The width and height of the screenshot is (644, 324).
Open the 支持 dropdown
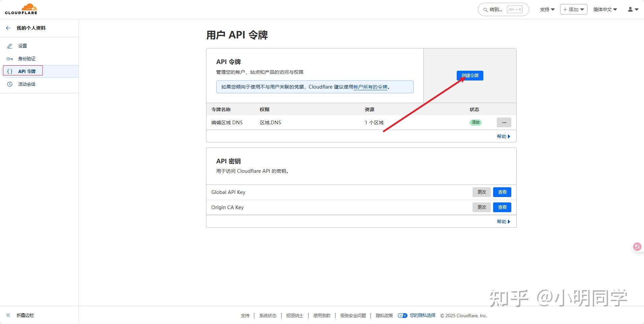546,9
